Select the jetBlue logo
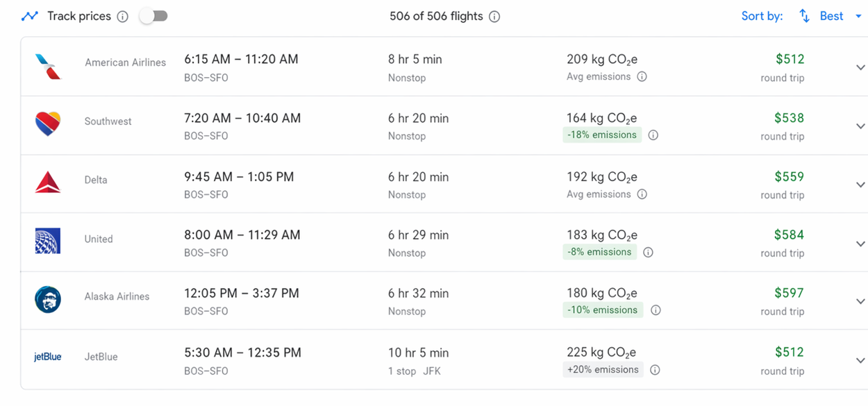 47,356
